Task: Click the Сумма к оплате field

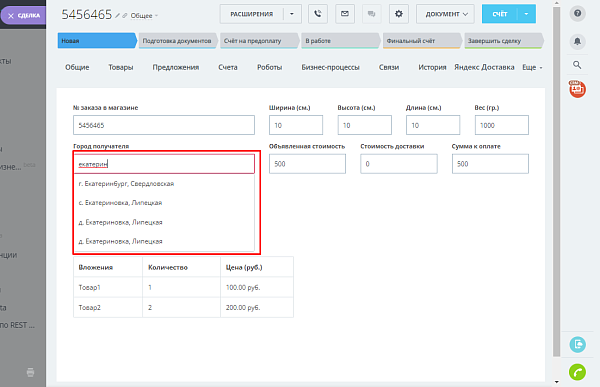Action: (x=490, y=164)
